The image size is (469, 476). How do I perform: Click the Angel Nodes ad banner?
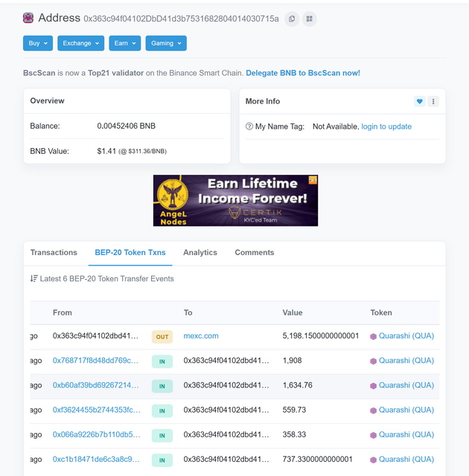pos(236,200)
